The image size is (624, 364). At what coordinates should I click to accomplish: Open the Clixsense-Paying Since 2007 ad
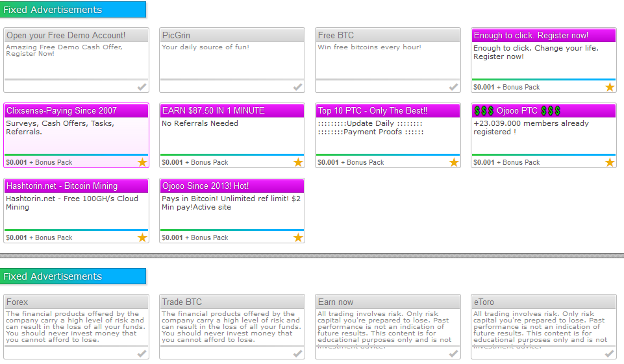pyautogui.click(x=62, y=111)
